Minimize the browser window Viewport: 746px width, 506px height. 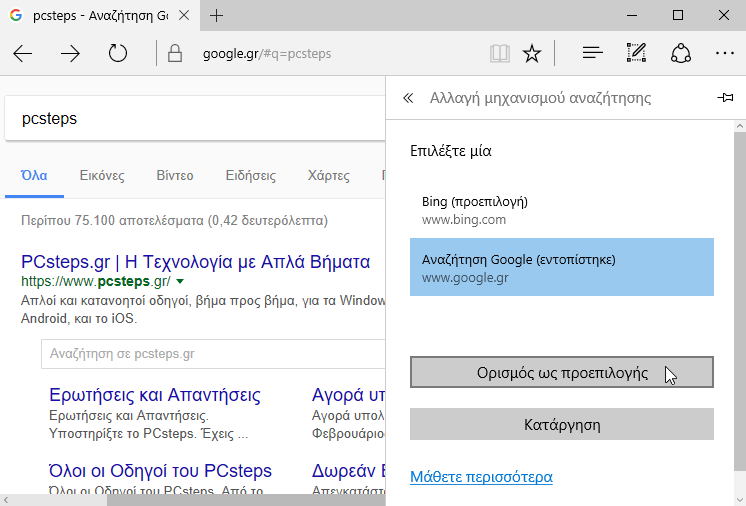tap(632, 15)
